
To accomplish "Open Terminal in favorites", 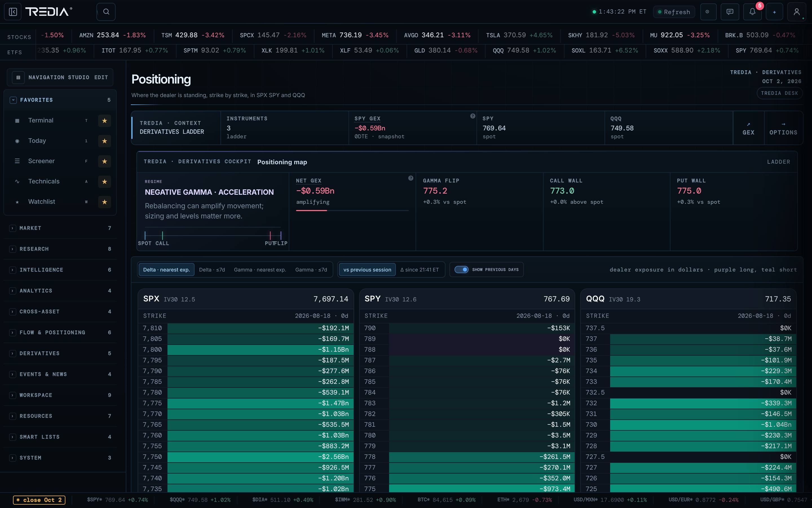I will click(x=41, y=121).
